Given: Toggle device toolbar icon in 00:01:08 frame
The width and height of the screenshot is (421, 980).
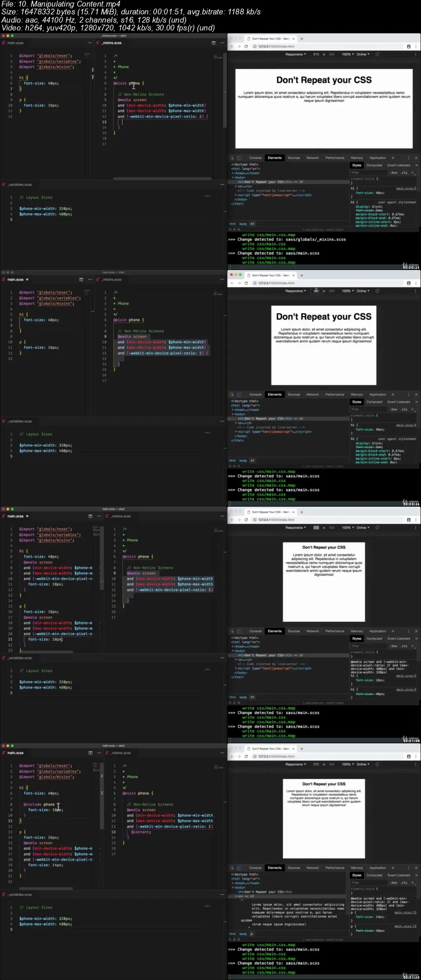Looking at the screenshot, I should (x=239, y=631).
